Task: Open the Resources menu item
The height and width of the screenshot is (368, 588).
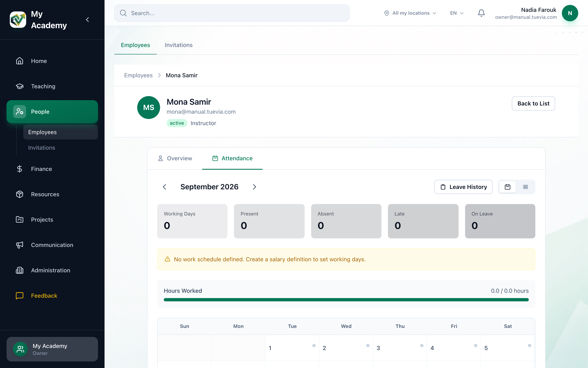Action: click(x=52, y=194)
